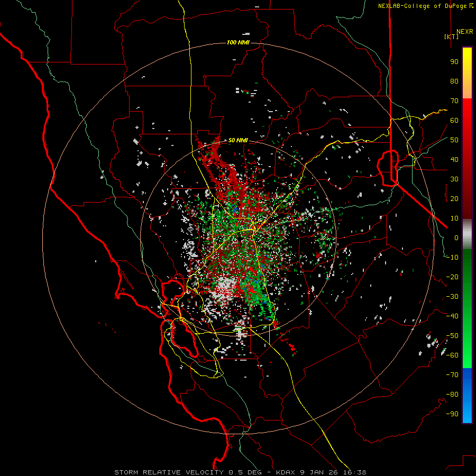Click the 40 knot legend value

point(454,159)
